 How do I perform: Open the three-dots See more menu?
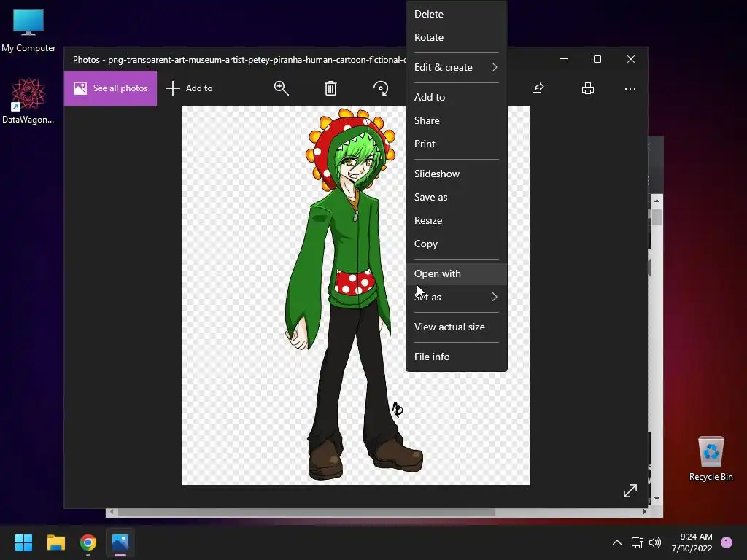[x=630, y=88]
